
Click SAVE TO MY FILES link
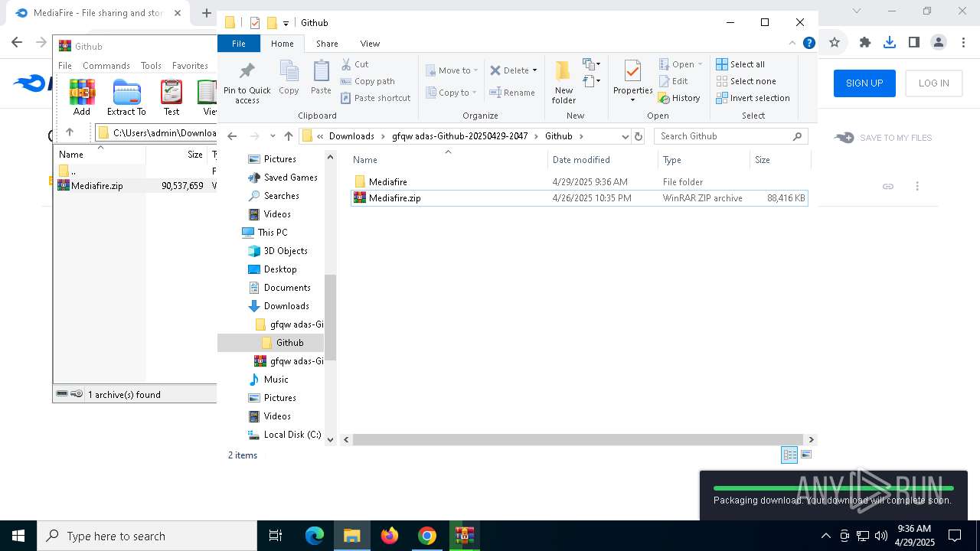883,138
